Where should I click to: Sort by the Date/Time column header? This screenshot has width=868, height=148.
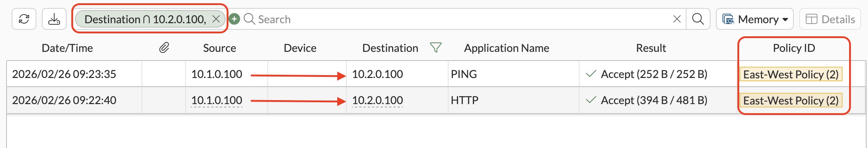67,48
